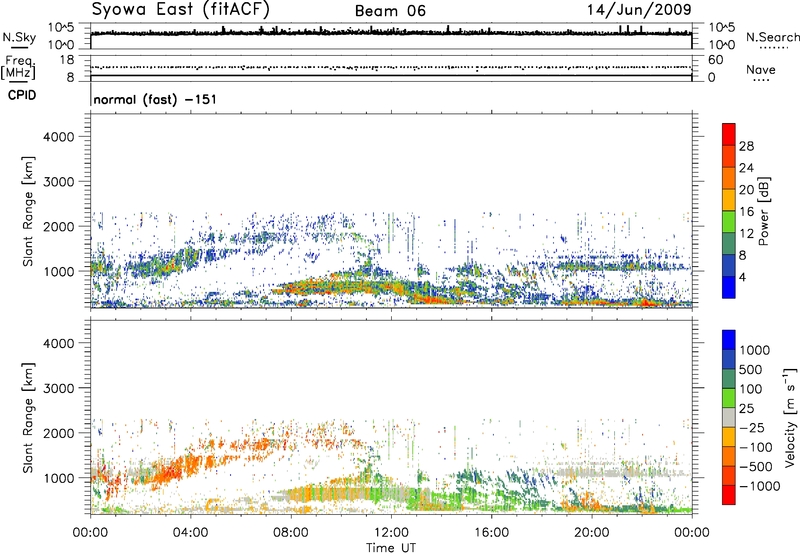Click the "Syowa East (fitACF)" plot title
The width and height of the screenshot is (800, 554).
[x=181, y=9]
